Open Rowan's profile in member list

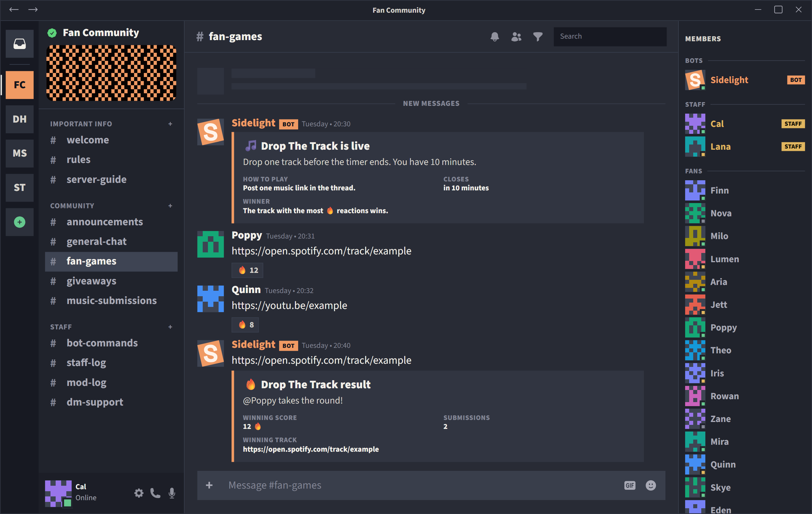[745, 396]
